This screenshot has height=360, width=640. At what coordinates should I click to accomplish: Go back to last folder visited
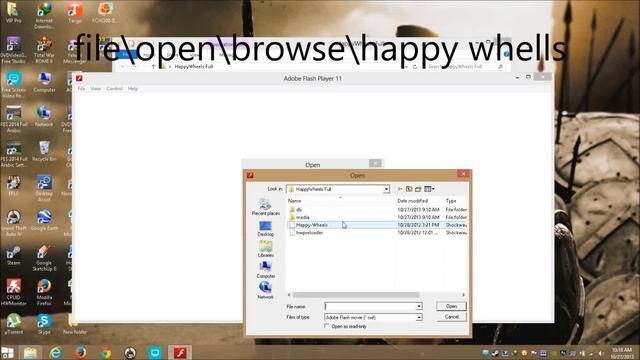(400, 189)
